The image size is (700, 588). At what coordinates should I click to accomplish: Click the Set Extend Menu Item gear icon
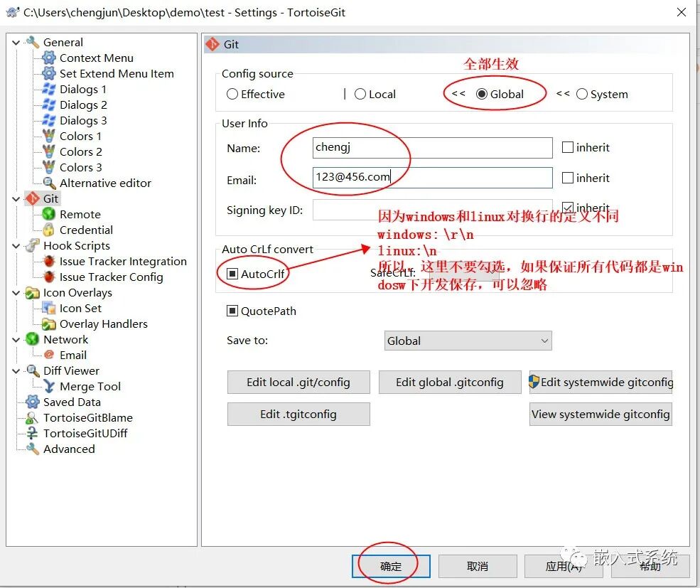coord(48,73)
